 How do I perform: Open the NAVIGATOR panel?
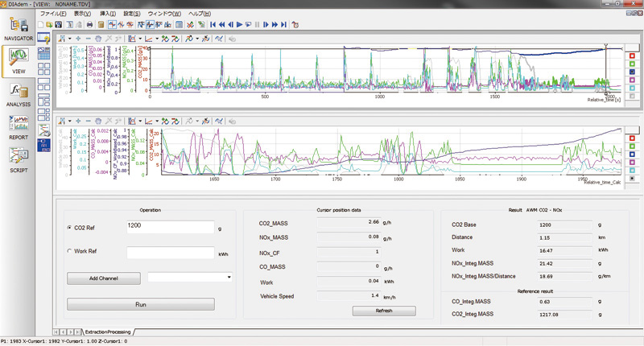18,31
